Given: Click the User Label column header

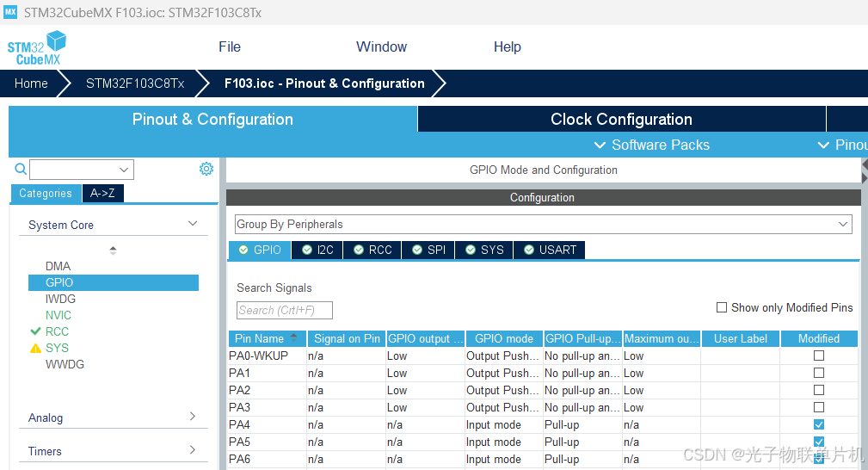Looking at the screenshot, I should click(740, 338).
